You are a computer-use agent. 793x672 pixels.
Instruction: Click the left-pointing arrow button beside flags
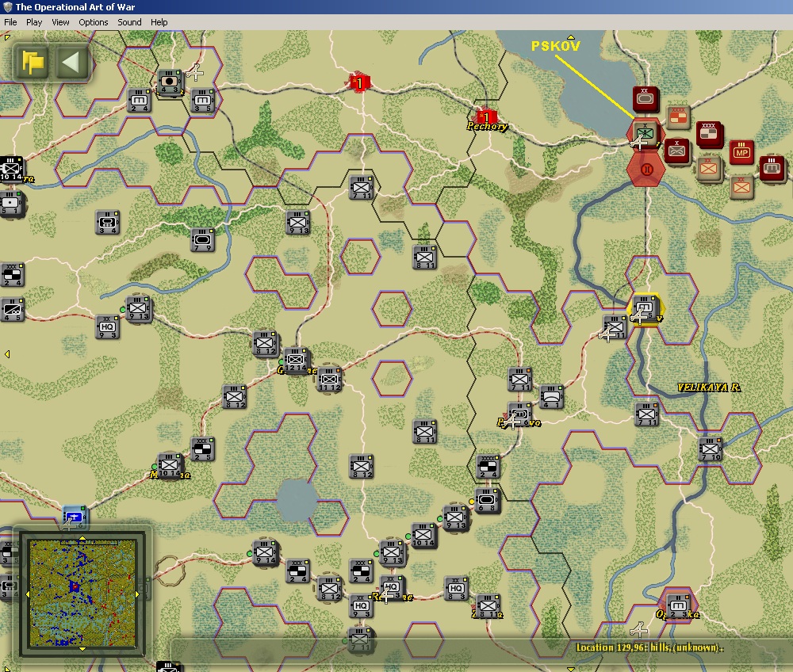point(71,63)
